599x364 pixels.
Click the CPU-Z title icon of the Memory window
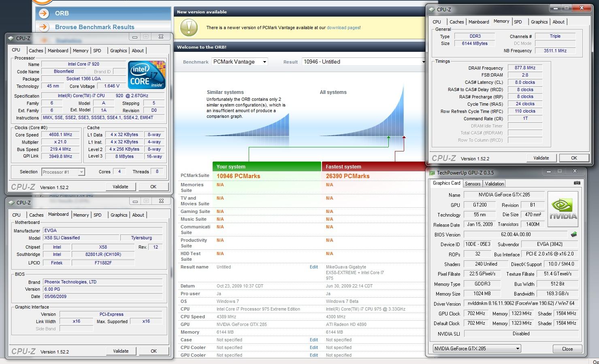(432, 9)
